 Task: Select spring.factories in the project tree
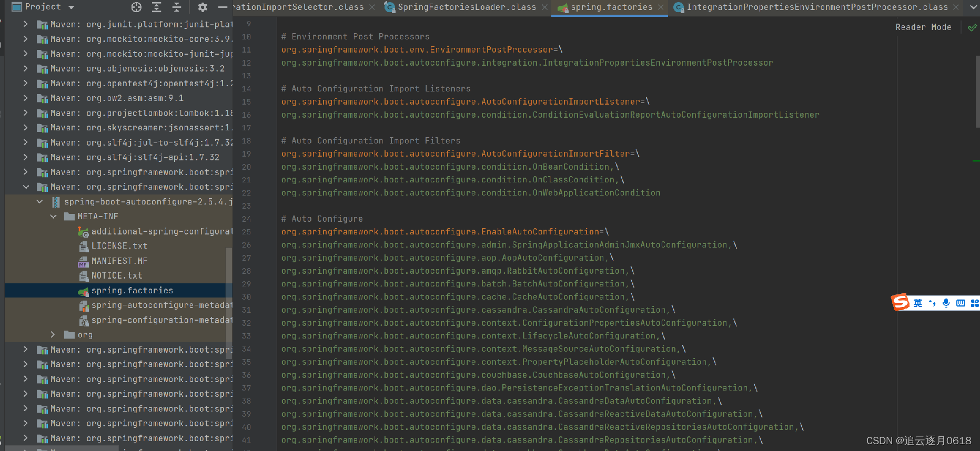pyautogui.click(x=132, y=290)
